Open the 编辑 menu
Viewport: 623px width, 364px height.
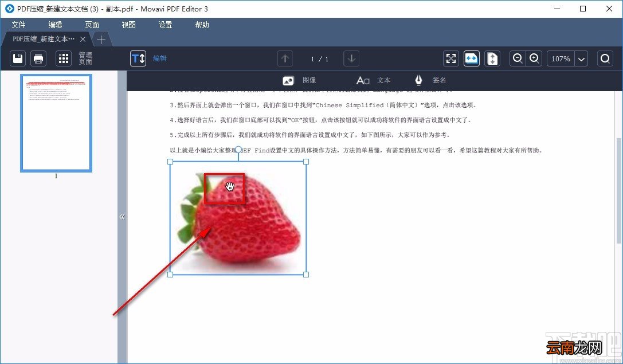pyautogui.click(x=55, y=25)
